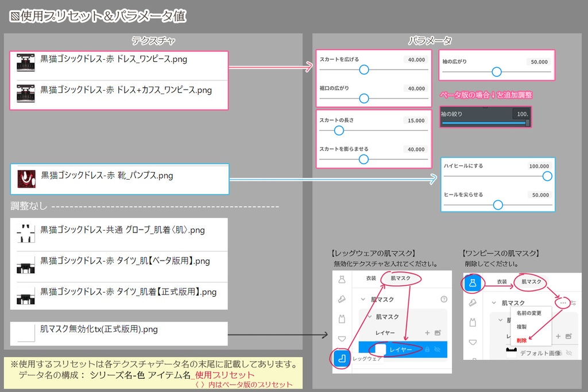588x392 pixels.
Task: Toggle the lock on the selected レイヤー row
Action: [428, 350]
